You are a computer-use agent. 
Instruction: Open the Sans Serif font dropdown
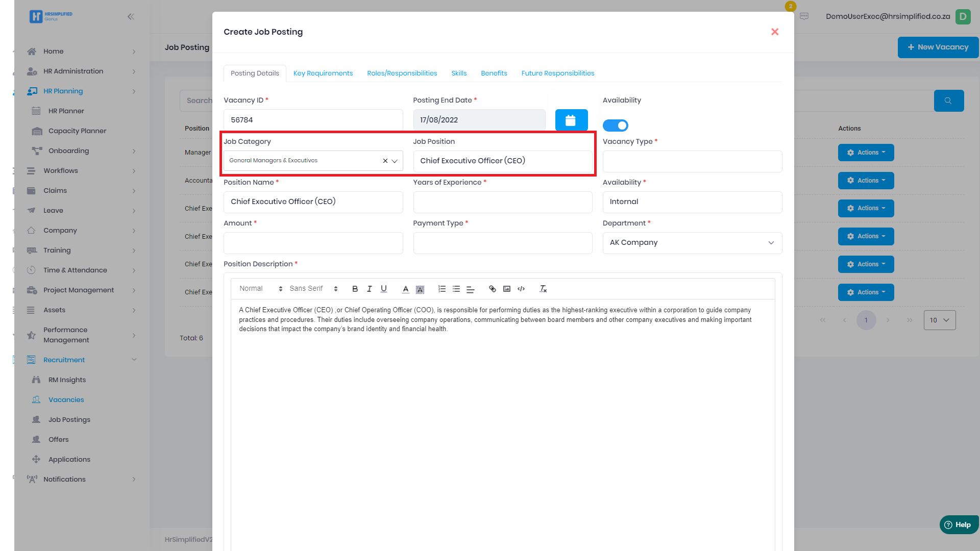(313, 289)
